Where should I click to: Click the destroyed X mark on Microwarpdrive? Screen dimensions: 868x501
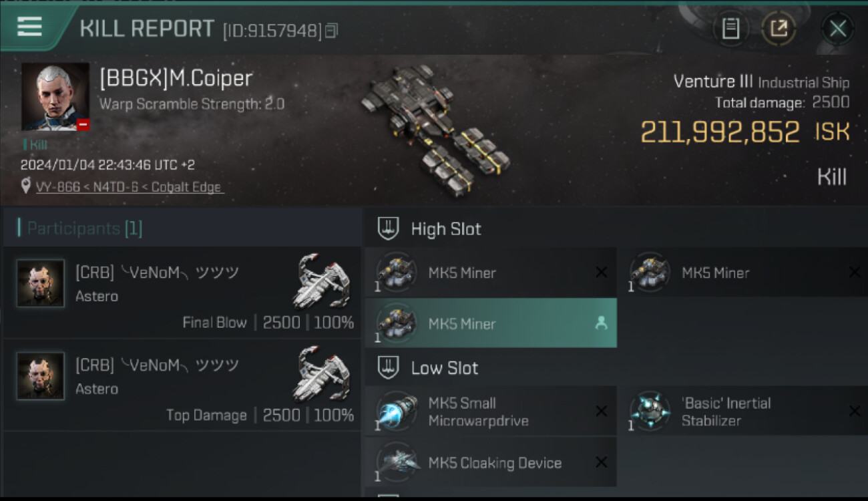(x=601, y=411)
